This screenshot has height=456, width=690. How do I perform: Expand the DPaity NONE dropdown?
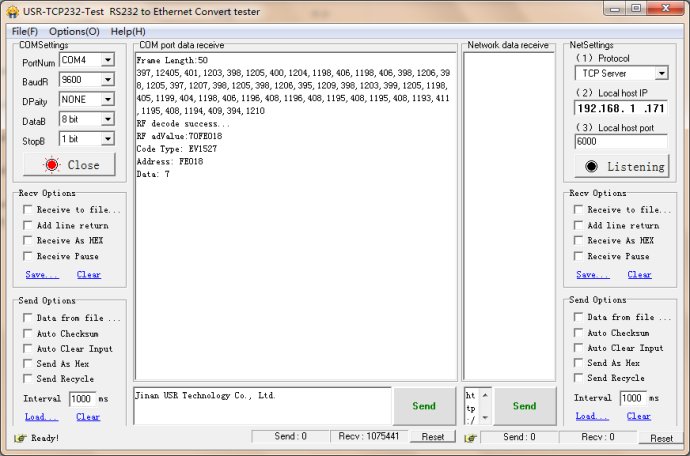click(x=108, y=100)
